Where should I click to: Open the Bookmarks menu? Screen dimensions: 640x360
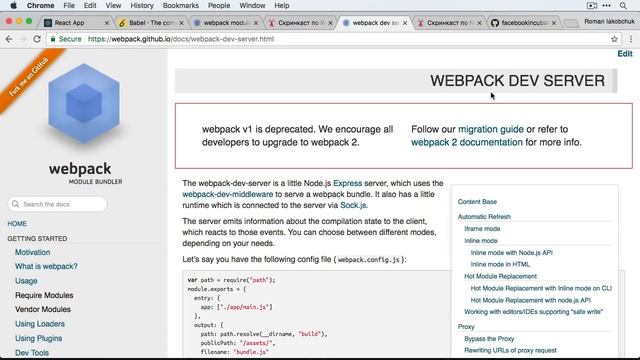pos(180,5)
